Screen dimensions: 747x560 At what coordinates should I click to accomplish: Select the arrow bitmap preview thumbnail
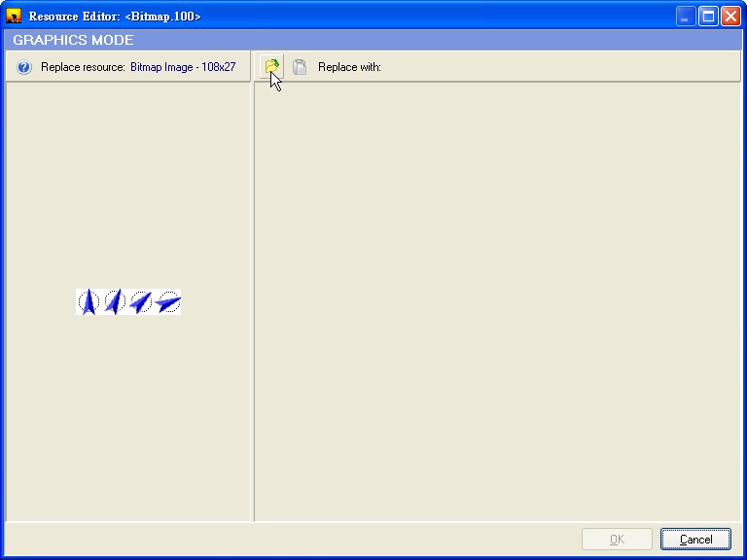[x=128, y=301]
